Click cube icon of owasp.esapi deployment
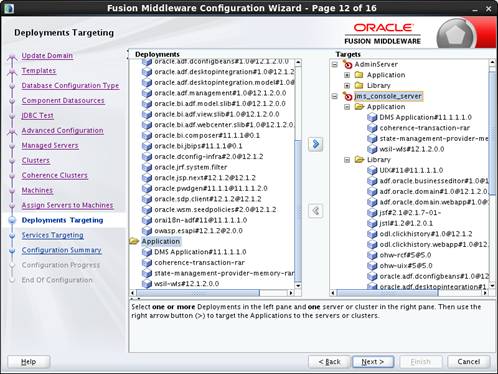This screenshot has height=374, width=498. 147,231
